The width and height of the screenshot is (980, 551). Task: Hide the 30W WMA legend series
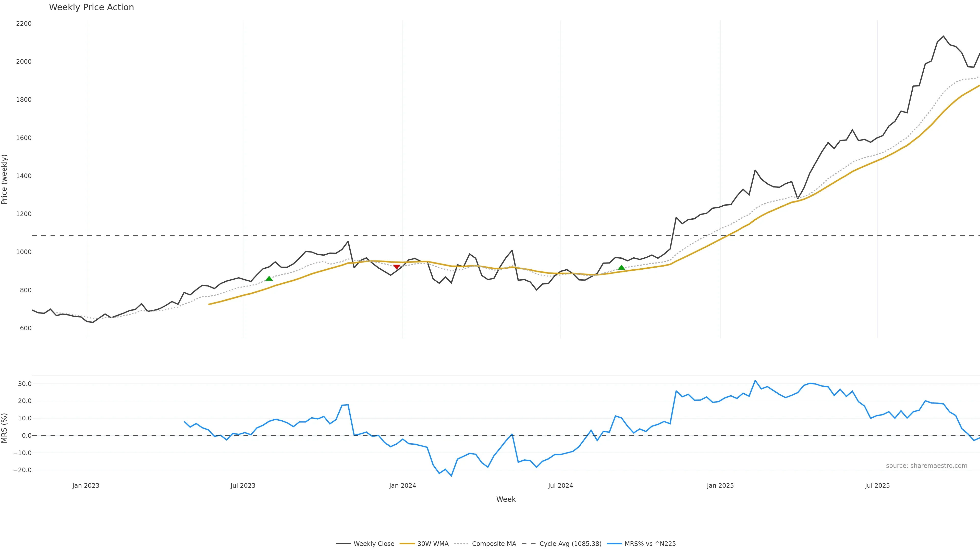[x=433, y=544]
